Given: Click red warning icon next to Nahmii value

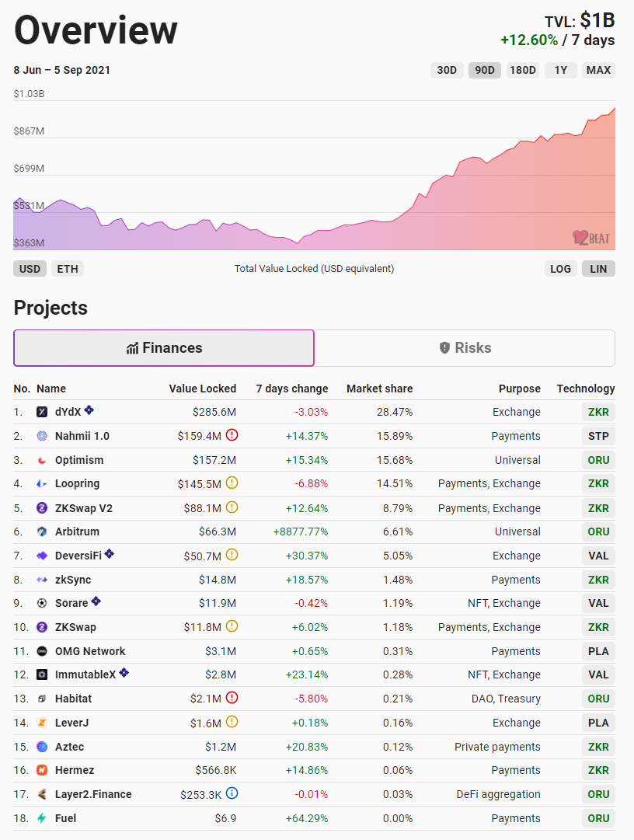Looking at the screenshot, I should 232,435.
